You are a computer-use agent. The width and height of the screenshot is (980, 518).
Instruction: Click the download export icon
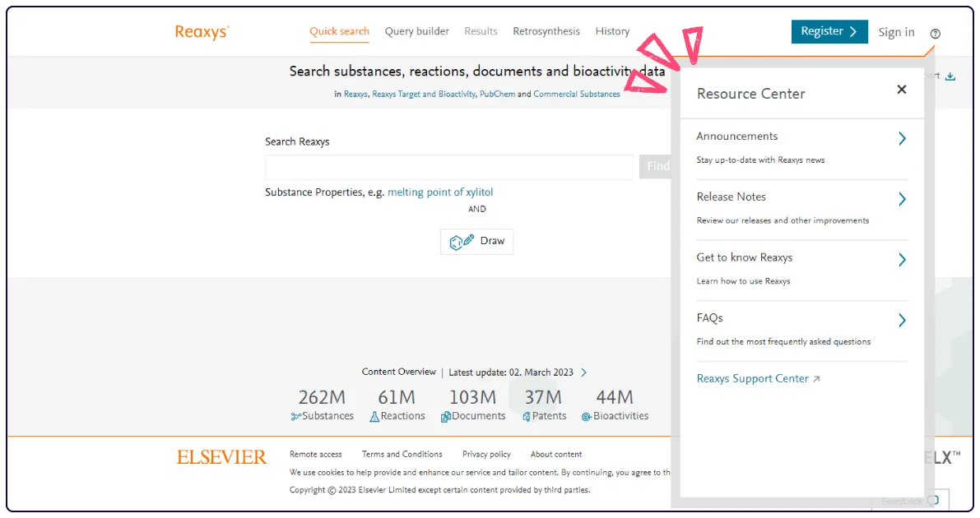click(950, 76)
